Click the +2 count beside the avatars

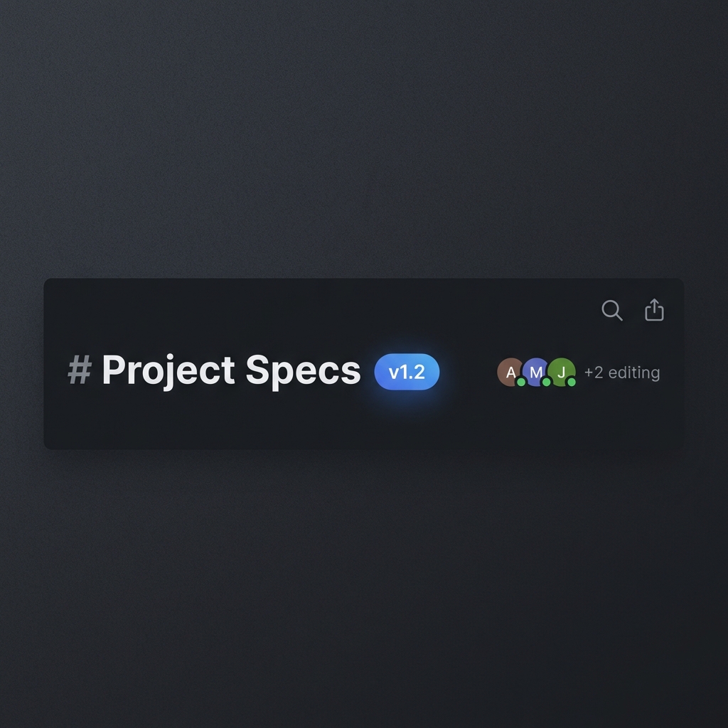594,373
